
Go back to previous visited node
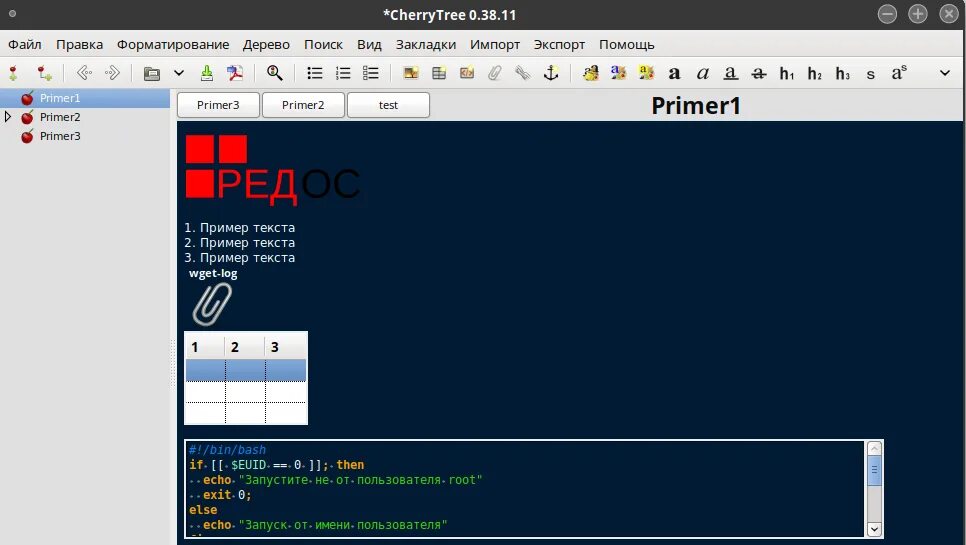[84, 73]
